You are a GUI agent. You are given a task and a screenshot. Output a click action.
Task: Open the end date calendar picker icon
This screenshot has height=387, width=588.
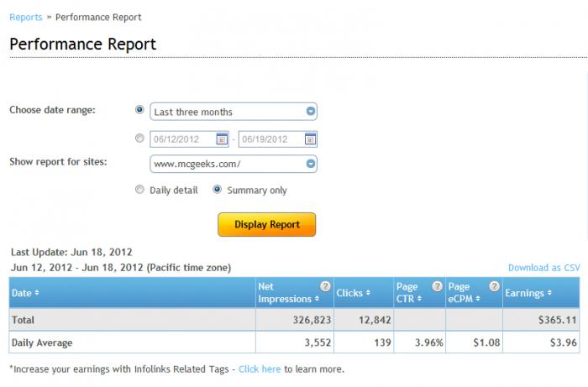310,139
